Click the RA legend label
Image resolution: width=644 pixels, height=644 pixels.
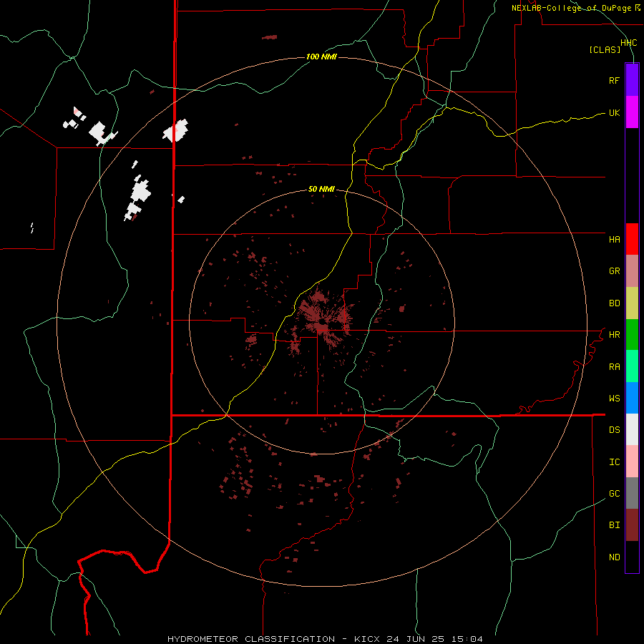[x=614, y=367]
